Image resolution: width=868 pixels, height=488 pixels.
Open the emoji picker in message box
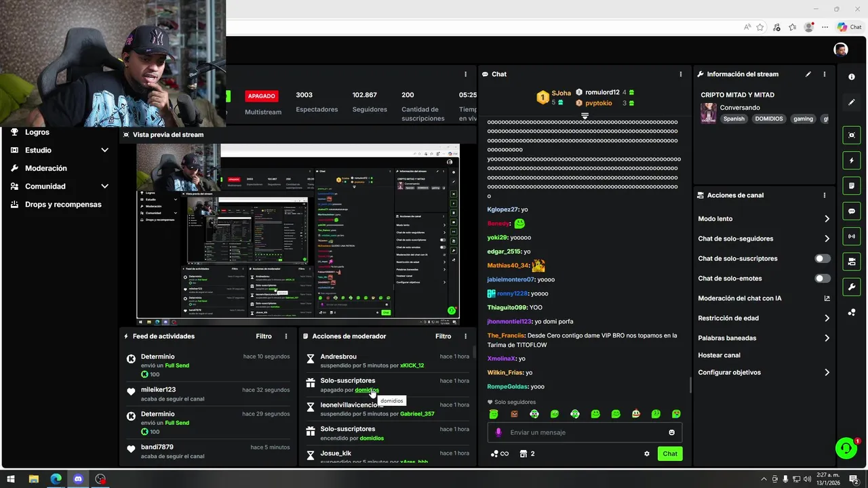point(672,432)
